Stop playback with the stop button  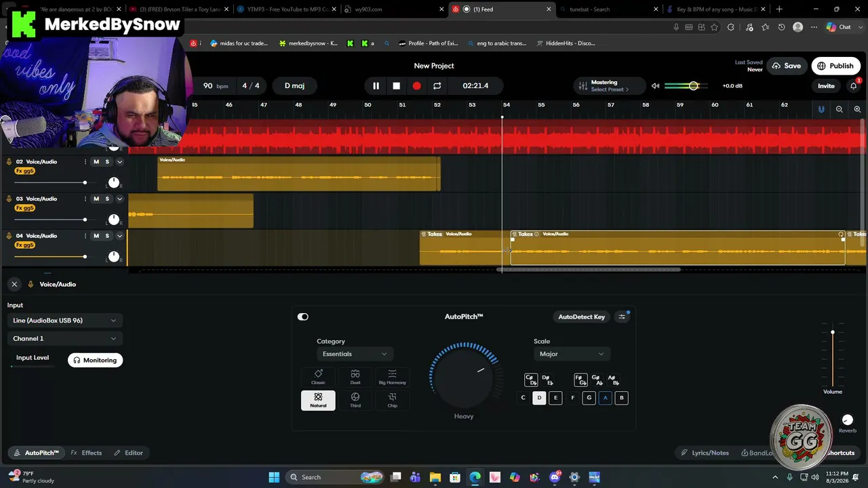(x=397, y=86)
